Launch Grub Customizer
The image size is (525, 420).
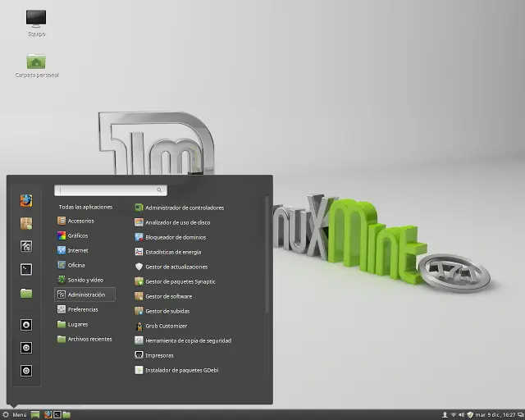[161, 326]
